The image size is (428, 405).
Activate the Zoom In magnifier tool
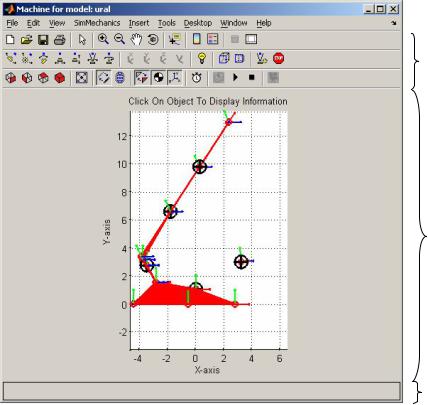(103, 39)
